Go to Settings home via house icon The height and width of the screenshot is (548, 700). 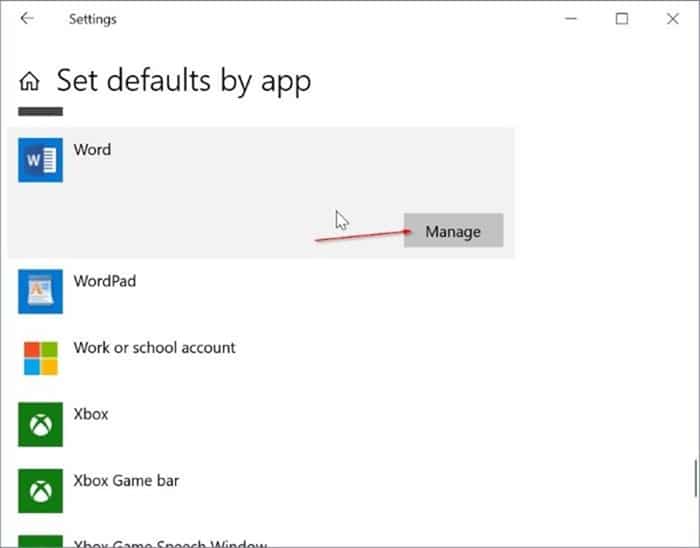point(29,81)
